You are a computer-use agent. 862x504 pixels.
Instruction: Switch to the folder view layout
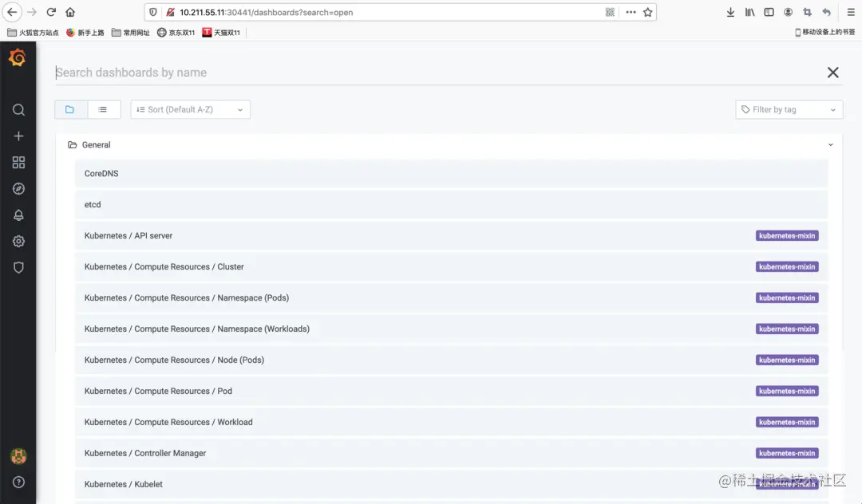(70, 109)
